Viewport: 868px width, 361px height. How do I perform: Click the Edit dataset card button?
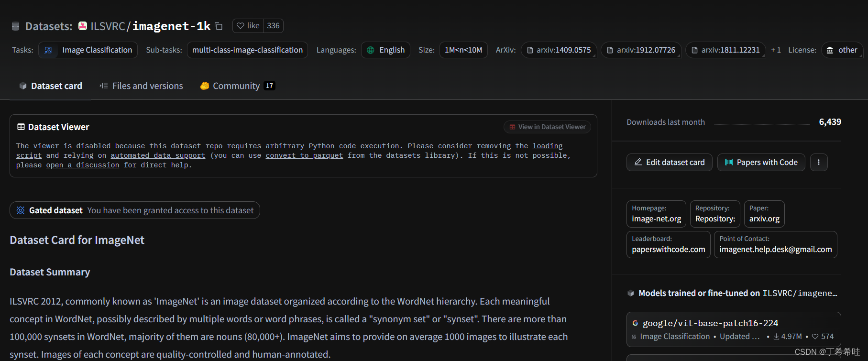pos(670,163)
